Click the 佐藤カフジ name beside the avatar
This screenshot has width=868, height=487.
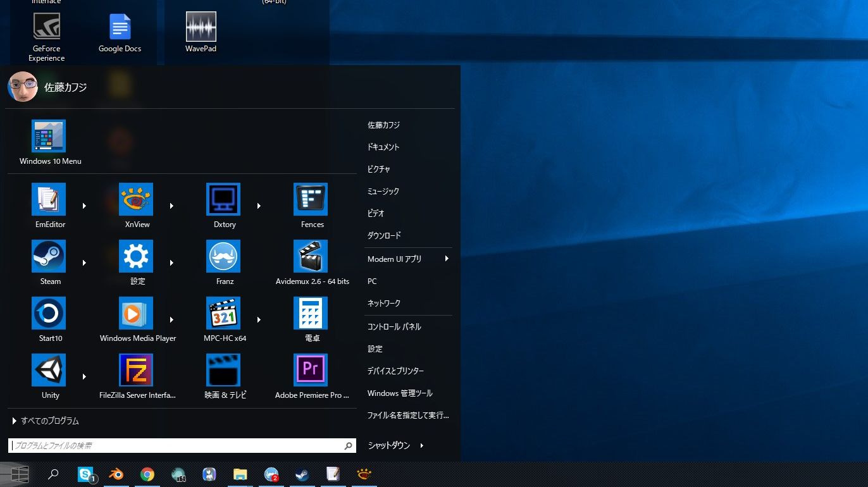point(66,87)
